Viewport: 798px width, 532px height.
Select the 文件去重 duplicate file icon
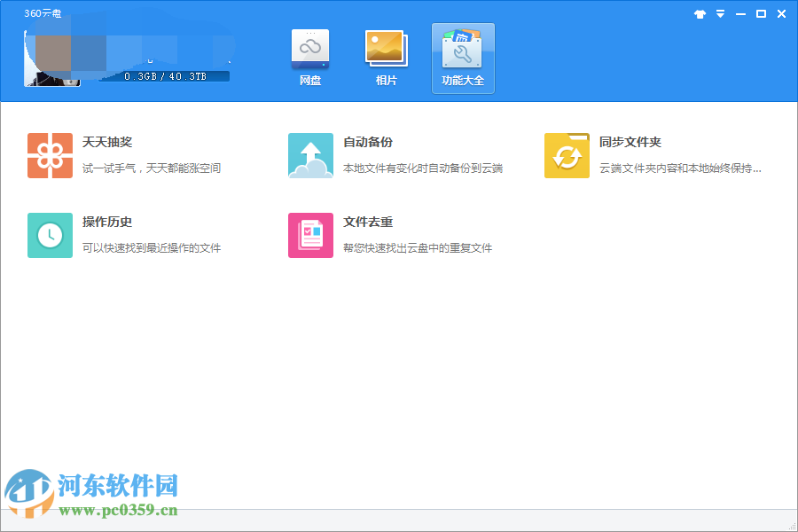click(310, 235)
